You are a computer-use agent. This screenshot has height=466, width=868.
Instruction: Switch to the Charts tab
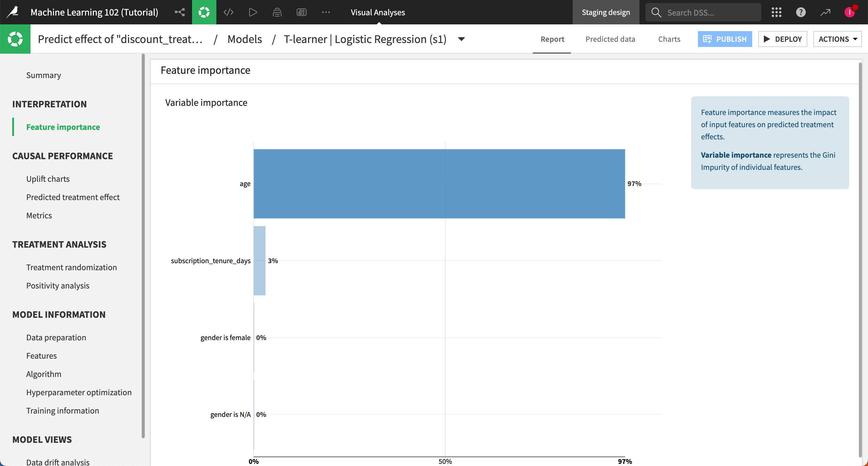pyautogui.click(x=669, y=39)
